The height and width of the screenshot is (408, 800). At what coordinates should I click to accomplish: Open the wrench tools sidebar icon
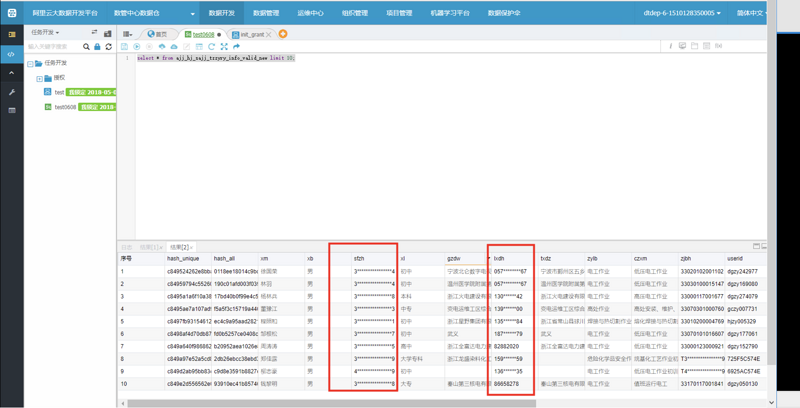tap(12, 92)
